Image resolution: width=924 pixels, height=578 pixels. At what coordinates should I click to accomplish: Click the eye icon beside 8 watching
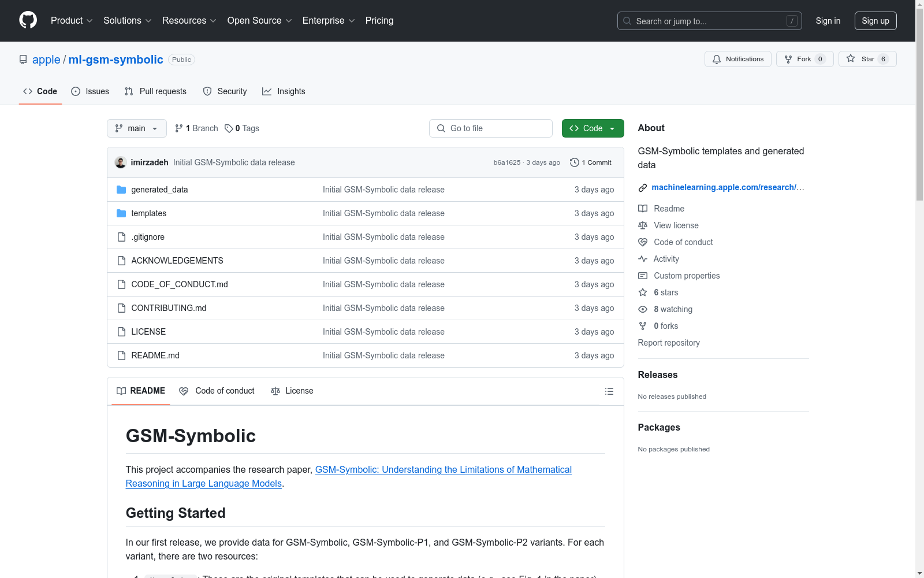[643, 309]
